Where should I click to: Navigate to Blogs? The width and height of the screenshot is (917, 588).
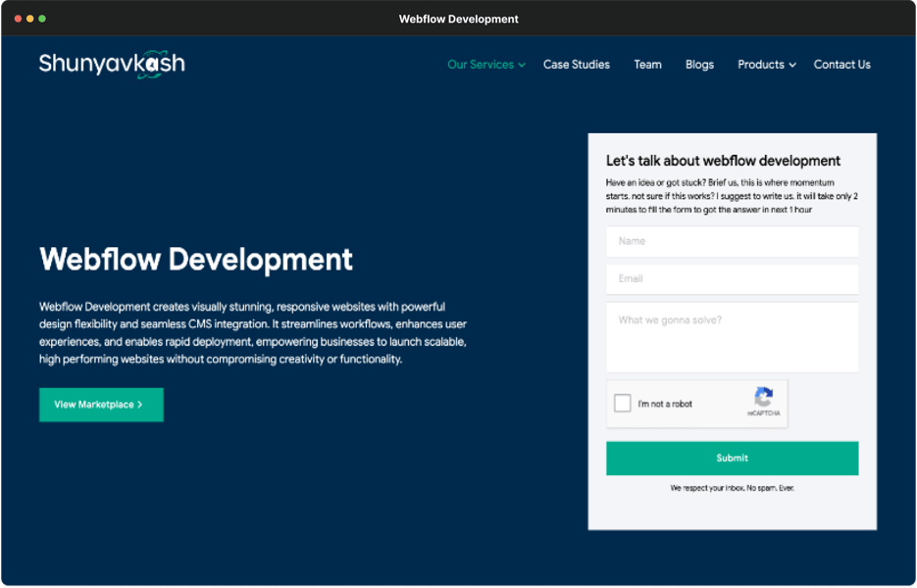coord(699,65)
